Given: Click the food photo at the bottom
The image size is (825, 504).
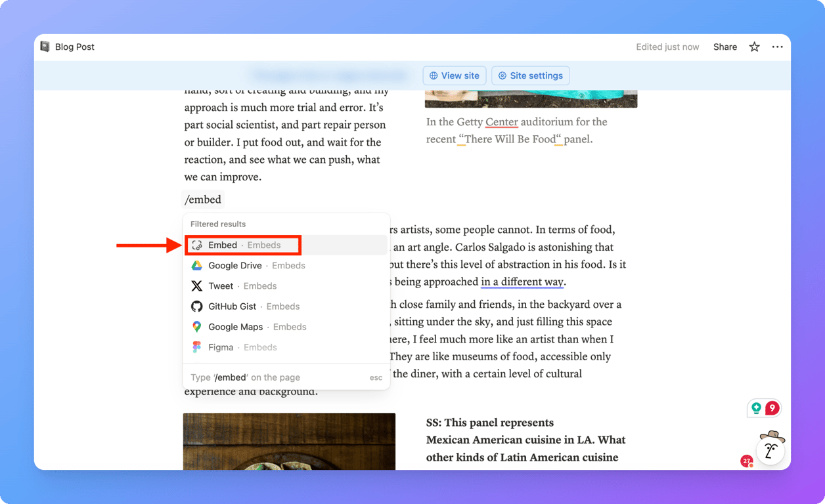Looking at the screenshot, I should pyautogui.click(x=289, y=441).
